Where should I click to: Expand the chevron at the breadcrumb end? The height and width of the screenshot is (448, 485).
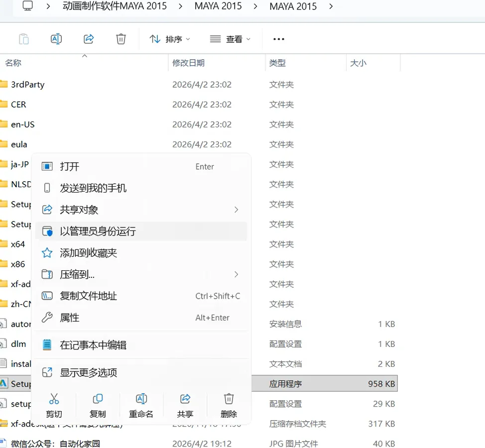click(331, 6)
